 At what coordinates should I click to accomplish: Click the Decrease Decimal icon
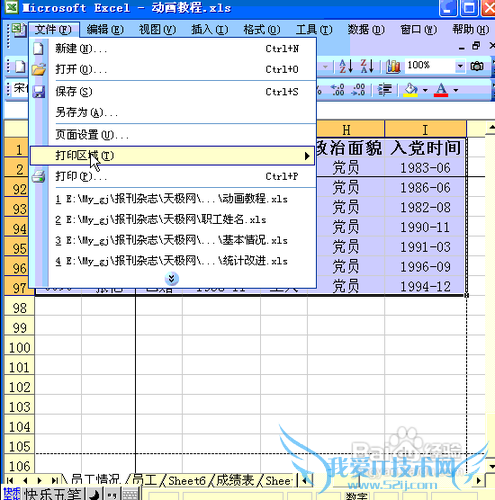[358, 90]
